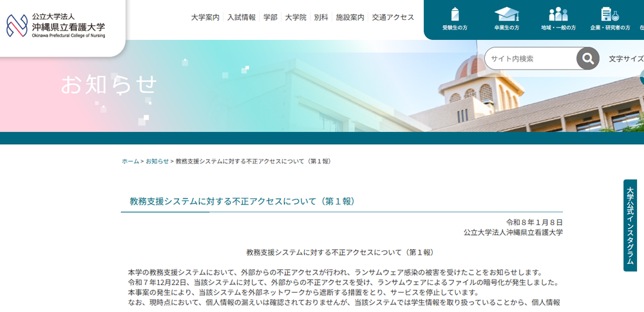The image size is (644, 312).
Task: Click the 卒業生の方 graduation cap icon
Action: 506,14
